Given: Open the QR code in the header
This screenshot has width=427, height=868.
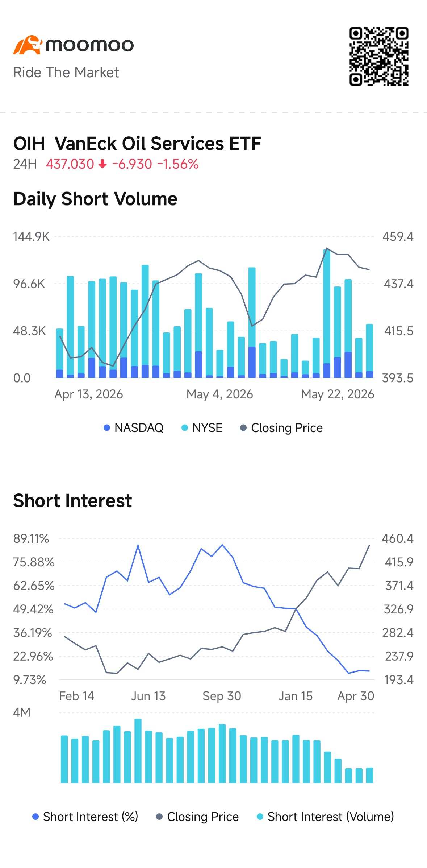Looking at the screenshot, I should (x=379, y=56).
